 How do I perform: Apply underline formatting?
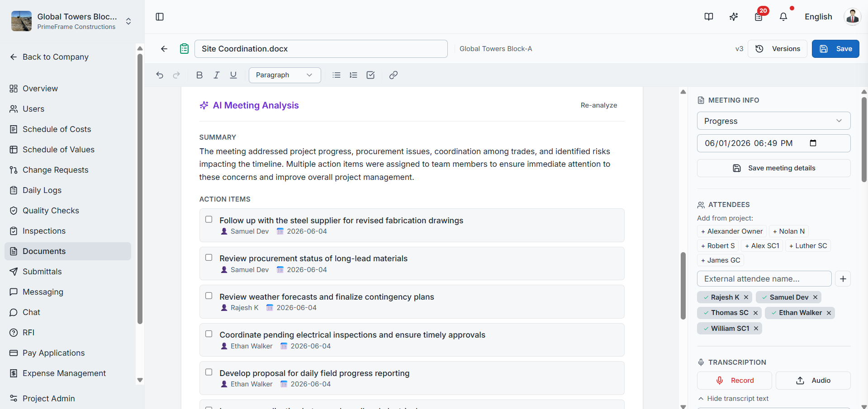[x=233, y=75]
